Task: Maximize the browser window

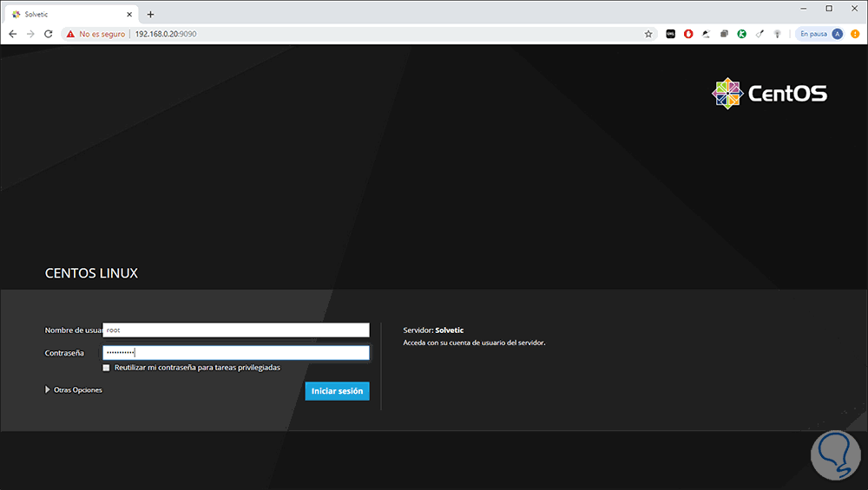Action: (x=829, y=9)
